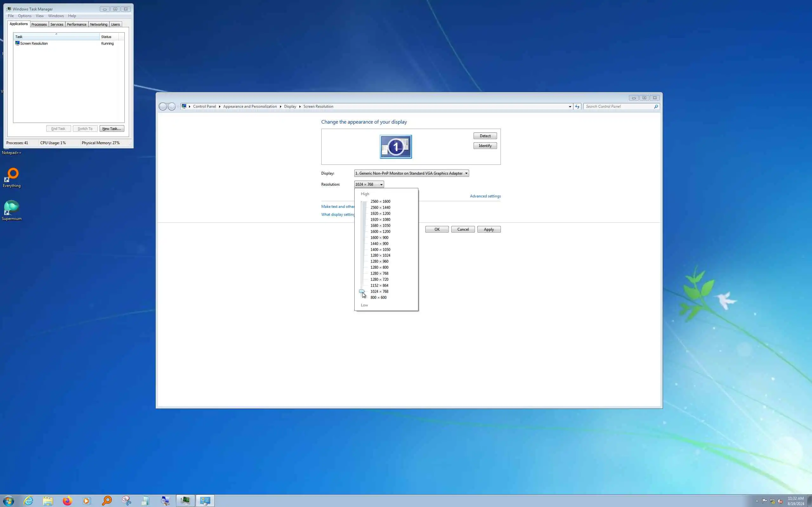Click the Windows Start orb
Screen dimensions: 812x507
pyautogui.click(x=8, y=501)
